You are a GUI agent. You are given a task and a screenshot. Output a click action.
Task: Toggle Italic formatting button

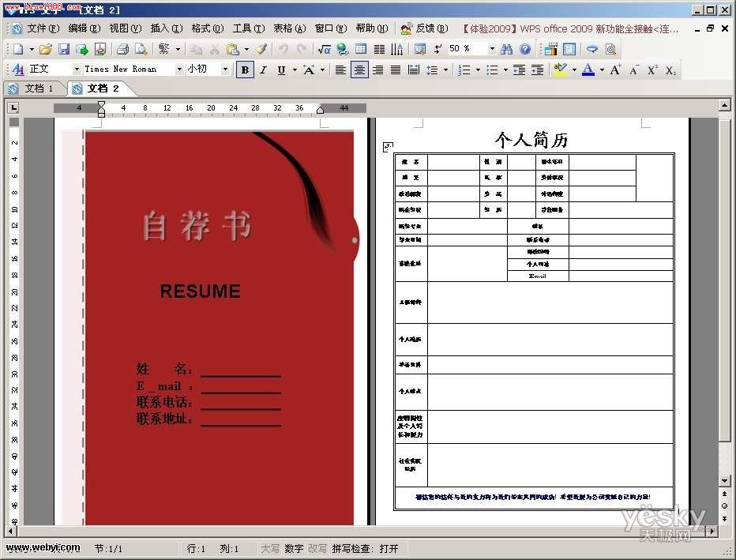(264, 70)
